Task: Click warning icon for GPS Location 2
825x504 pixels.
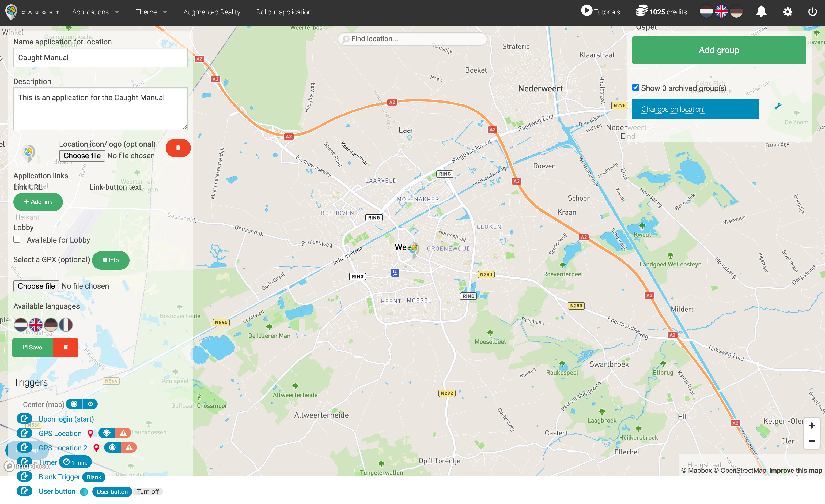Action: coord(129,447)
